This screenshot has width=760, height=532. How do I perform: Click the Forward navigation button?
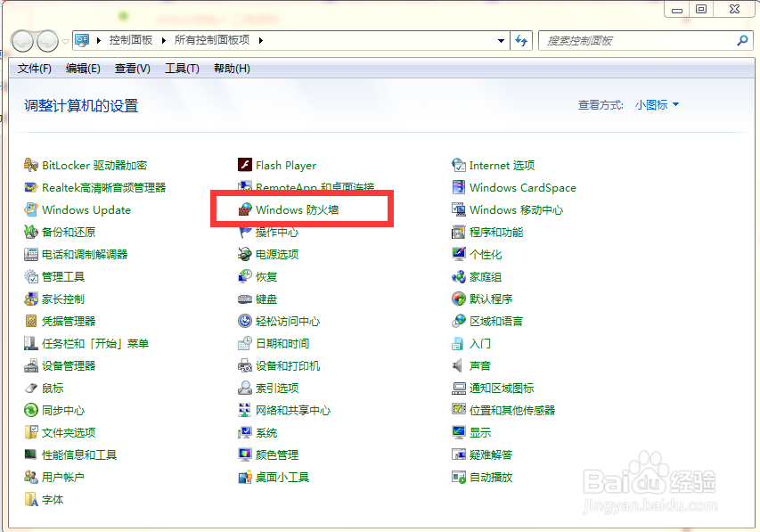[48, 41]
